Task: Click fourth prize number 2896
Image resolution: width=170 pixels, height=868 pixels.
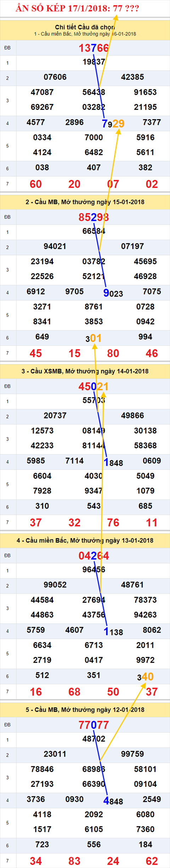Action: coord(74,122)
